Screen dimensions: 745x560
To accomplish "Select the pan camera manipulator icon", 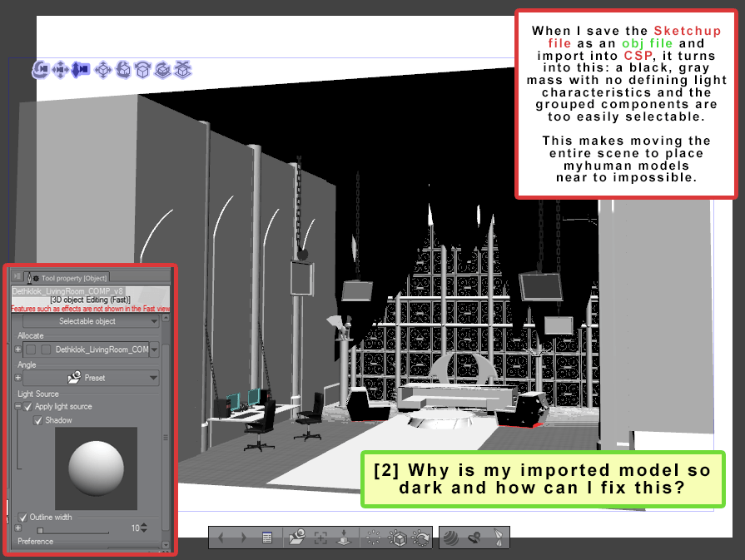I will coord(60,70).
